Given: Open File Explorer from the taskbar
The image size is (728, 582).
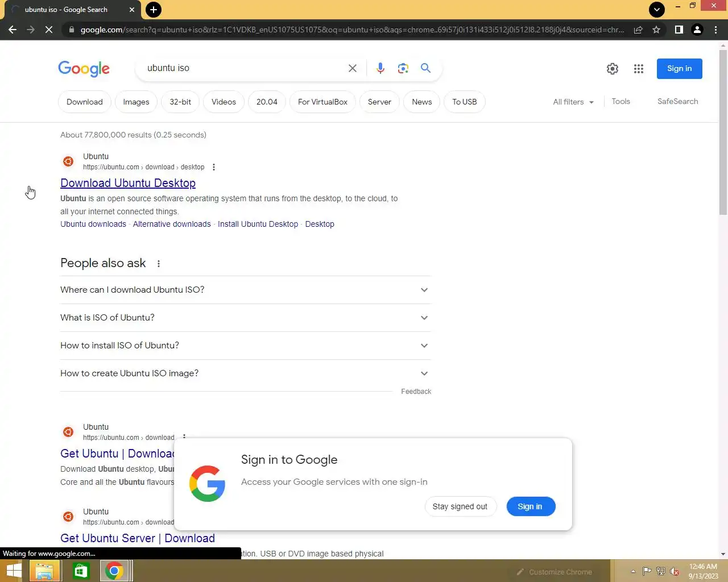Looking at the screenshot, I should (44, 571).
